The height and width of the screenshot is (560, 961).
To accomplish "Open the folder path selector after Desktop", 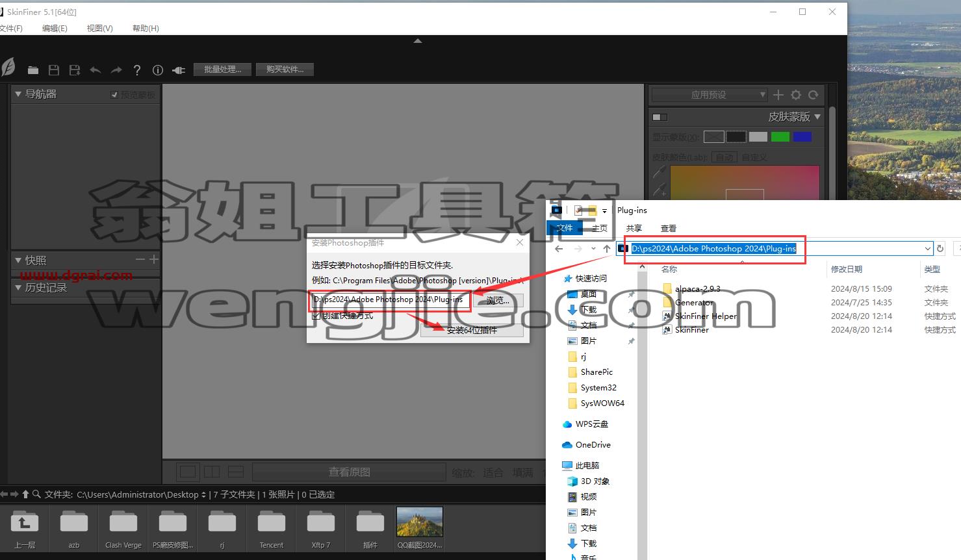I will [x=204, y=494].
